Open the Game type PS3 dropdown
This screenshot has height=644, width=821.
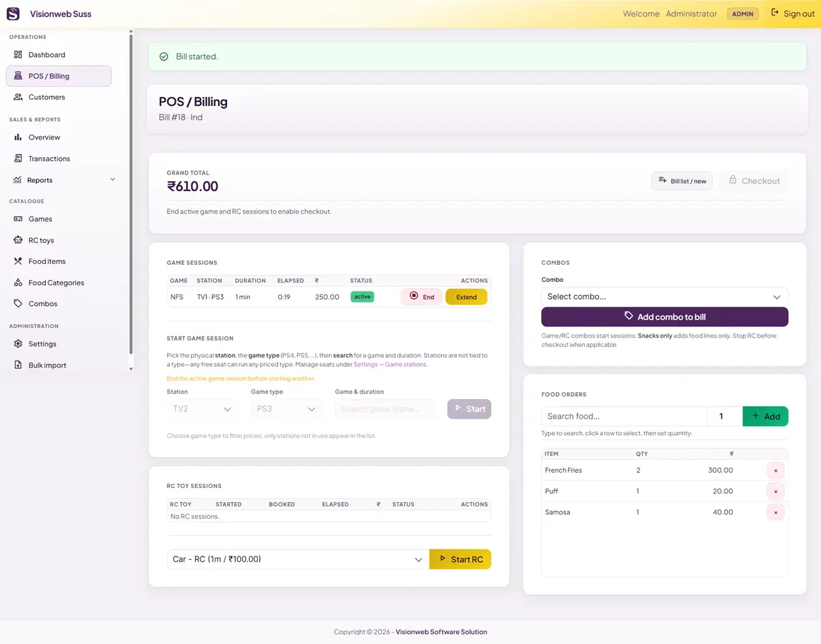tap(287, 409)
